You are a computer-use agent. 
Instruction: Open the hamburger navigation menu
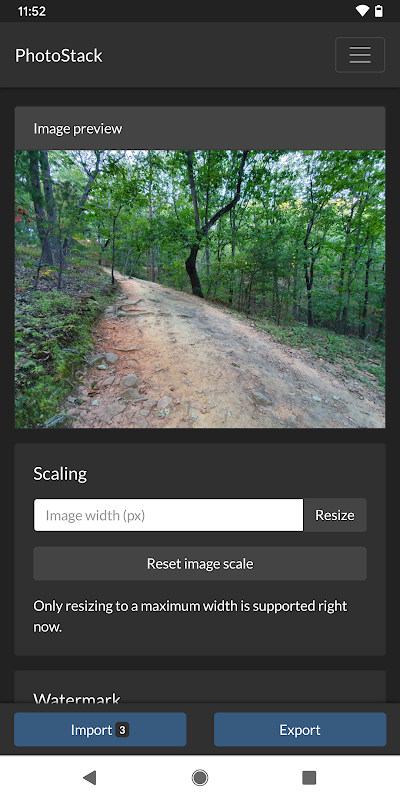(x=360, y=55)
